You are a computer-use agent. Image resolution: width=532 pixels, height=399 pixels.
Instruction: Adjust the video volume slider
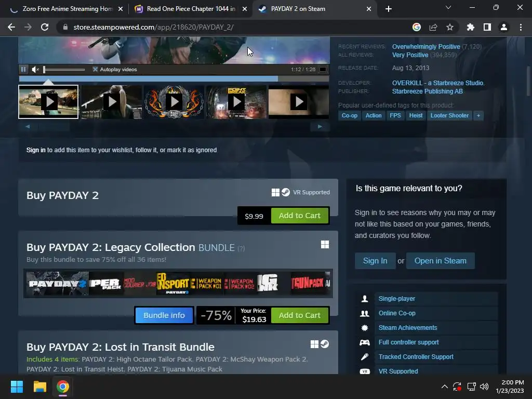coord(64,70)
